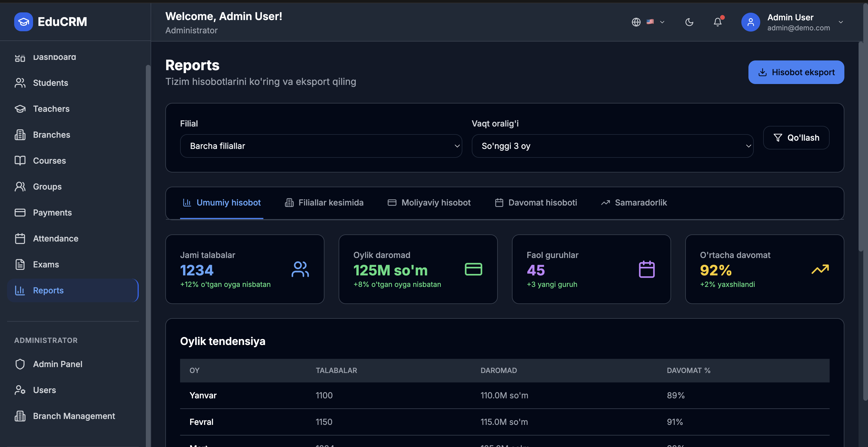Click the EduCRM graduation cap logo

(23, 22)
